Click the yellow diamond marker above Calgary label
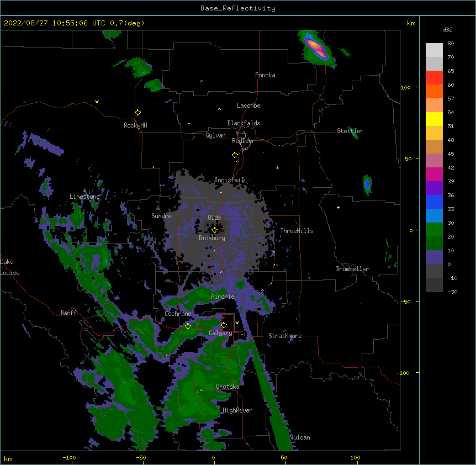 click(x=224, y=325)
